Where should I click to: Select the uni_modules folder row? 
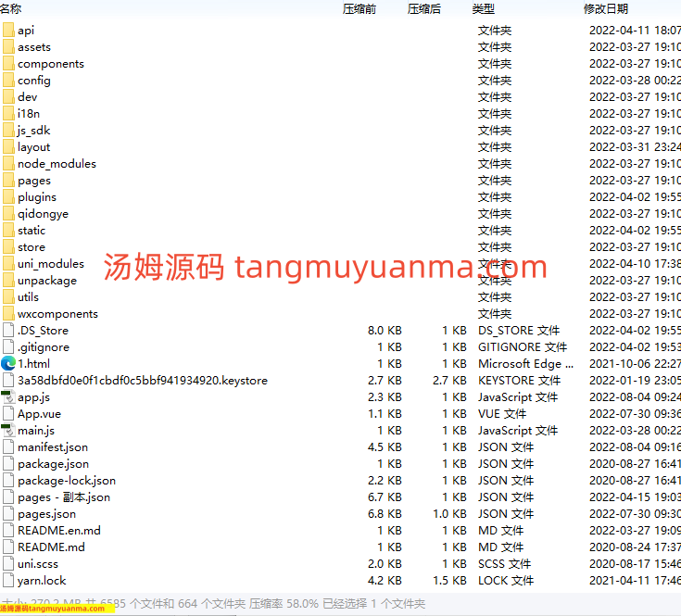[x=50, y=264]
